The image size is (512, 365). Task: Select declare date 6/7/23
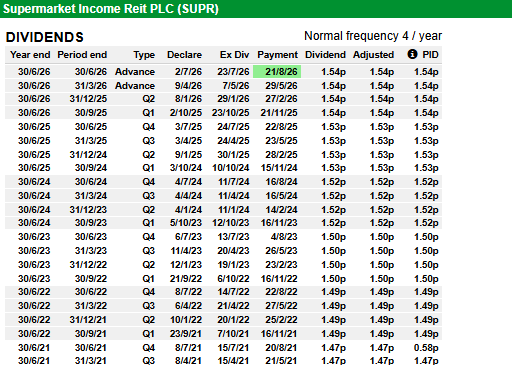tap(188, 237)
